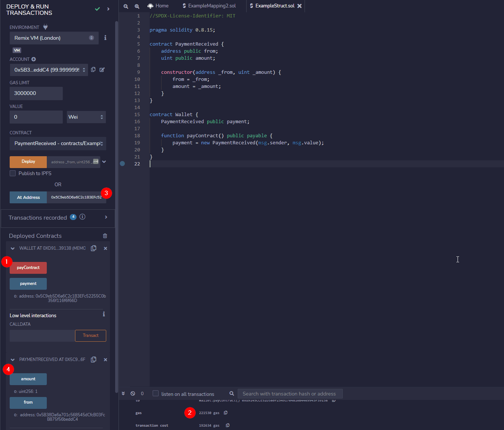504x430 pixels.
Task: Open the CONTRACT selection dropdown
Action: 58,144
